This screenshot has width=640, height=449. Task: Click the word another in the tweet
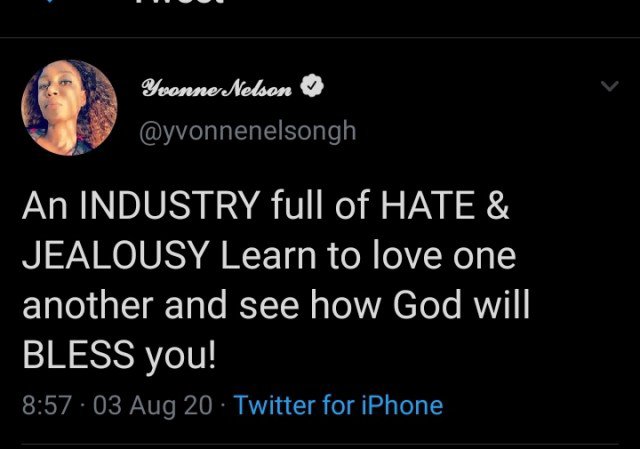coord(85,308)
